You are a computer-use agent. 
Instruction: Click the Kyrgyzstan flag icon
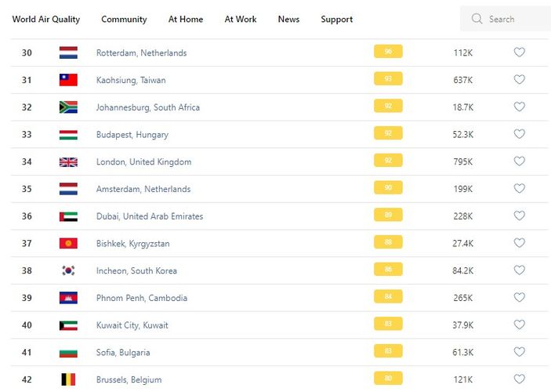pyautogui.click(x=68, y=244)
